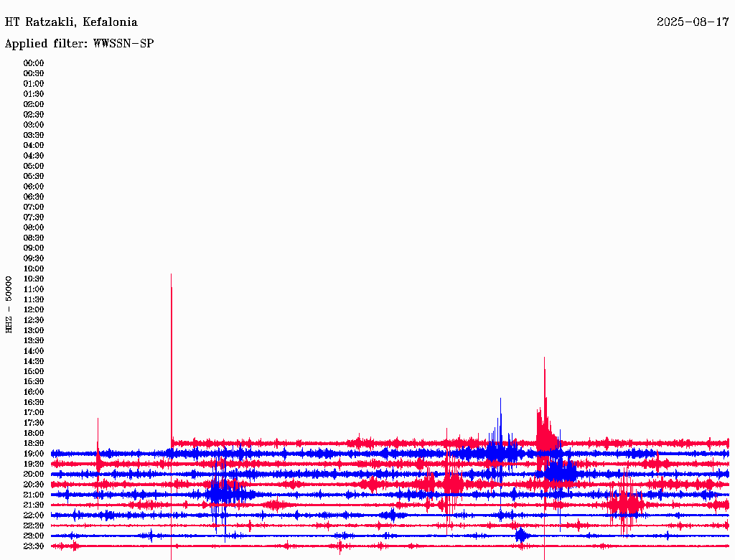
Task: Click the 02:30 time label
Action: [34, 115]
